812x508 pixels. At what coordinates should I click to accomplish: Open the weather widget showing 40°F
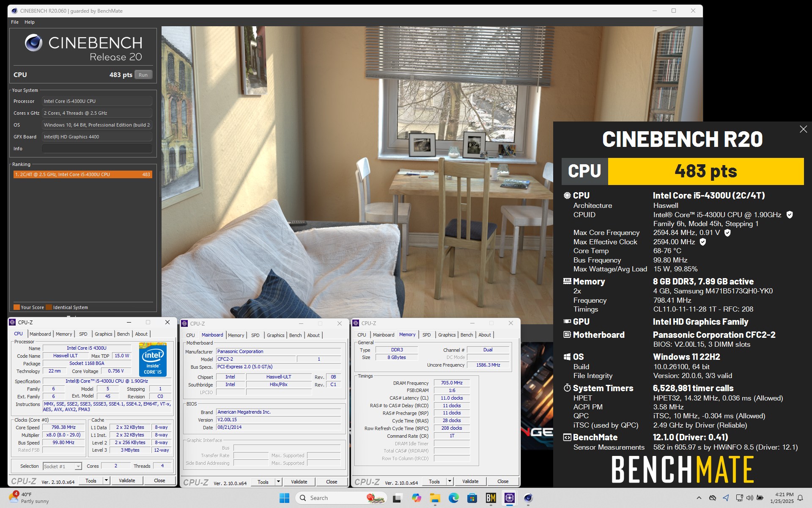pos(29,497)
